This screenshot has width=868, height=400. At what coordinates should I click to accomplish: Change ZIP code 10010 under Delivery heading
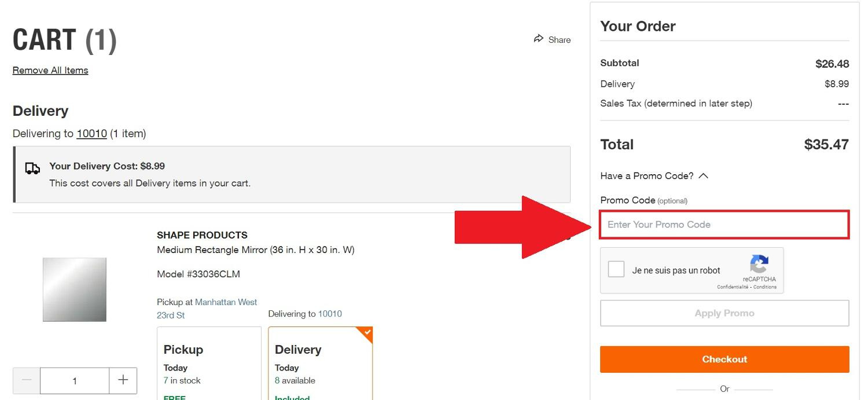pyautogui.click(x=91, y=134)
